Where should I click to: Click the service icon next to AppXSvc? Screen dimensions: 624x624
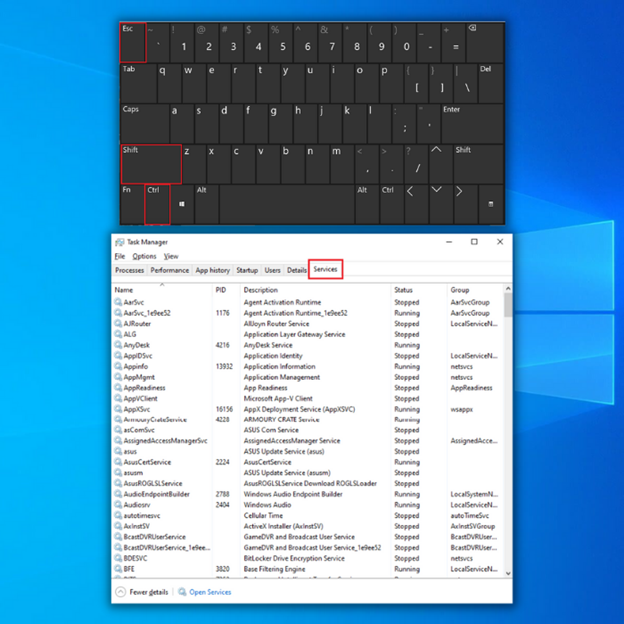click(x=118, y=409)
